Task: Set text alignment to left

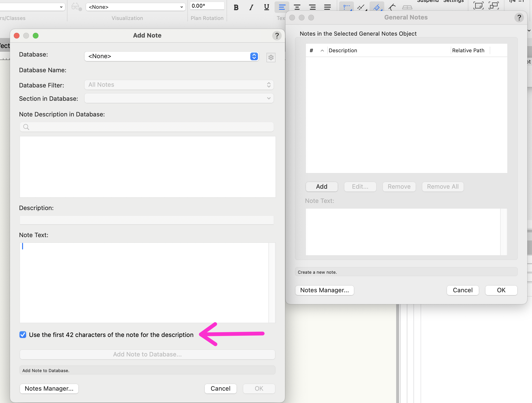Action: coord(282,7)
